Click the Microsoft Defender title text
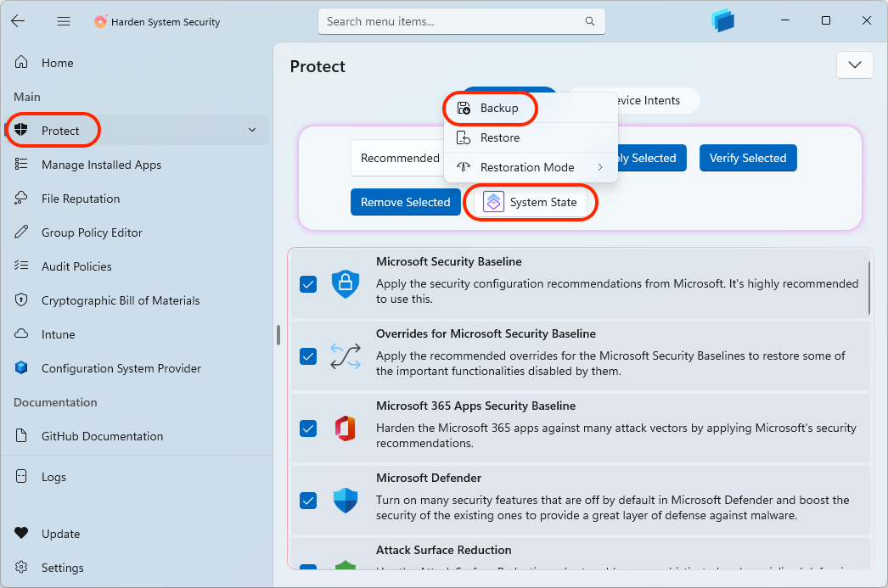Screen dimensions: 888x588 (x=429, y=478)
